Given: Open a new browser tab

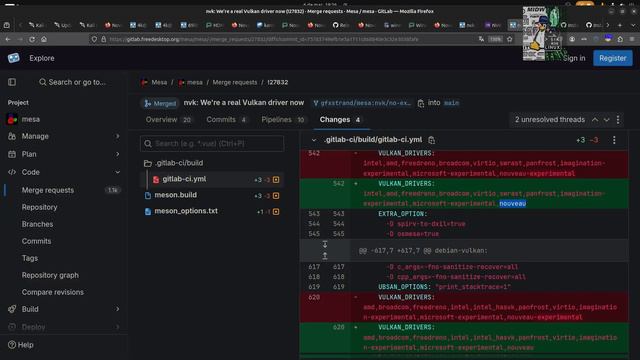Looking at the screenshot, I should (620, 25).
